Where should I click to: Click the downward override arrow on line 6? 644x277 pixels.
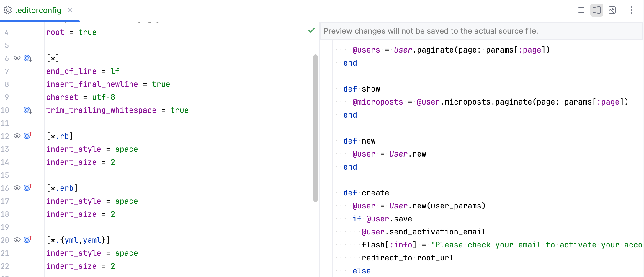click(27, 58)
